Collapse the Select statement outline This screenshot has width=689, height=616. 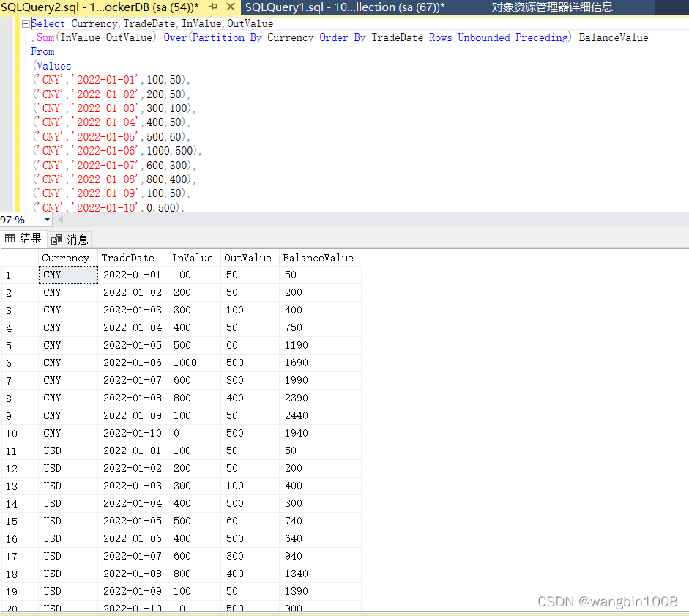(x=26, y=23)
